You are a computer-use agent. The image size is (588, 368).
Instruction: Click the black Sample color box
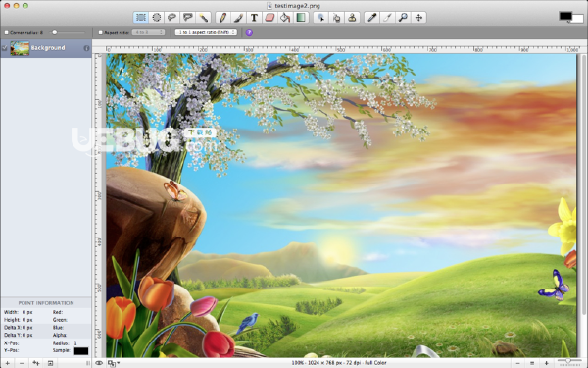pyautogui.click(x=81, y=351)
